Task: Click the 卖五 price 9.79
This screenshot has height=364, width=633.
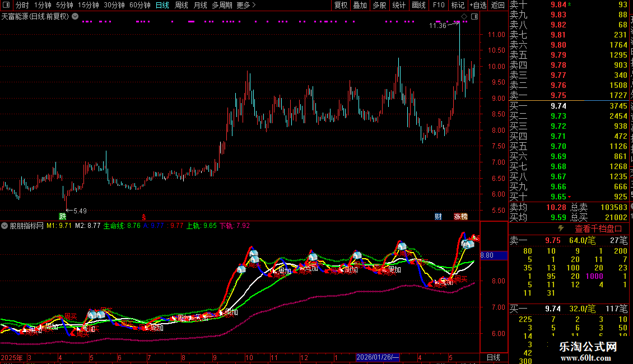Action: [x=558, y=55]
